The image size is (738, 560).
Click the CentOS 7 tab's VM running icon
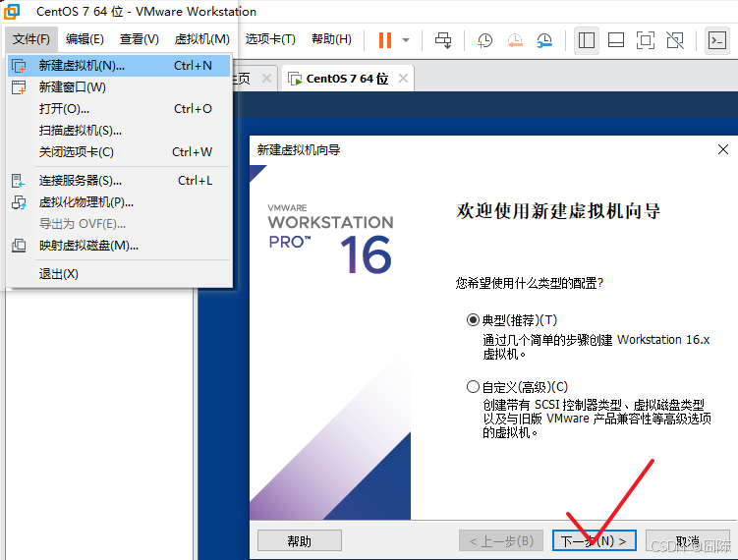pyautogui.click(x=295, y=79)
